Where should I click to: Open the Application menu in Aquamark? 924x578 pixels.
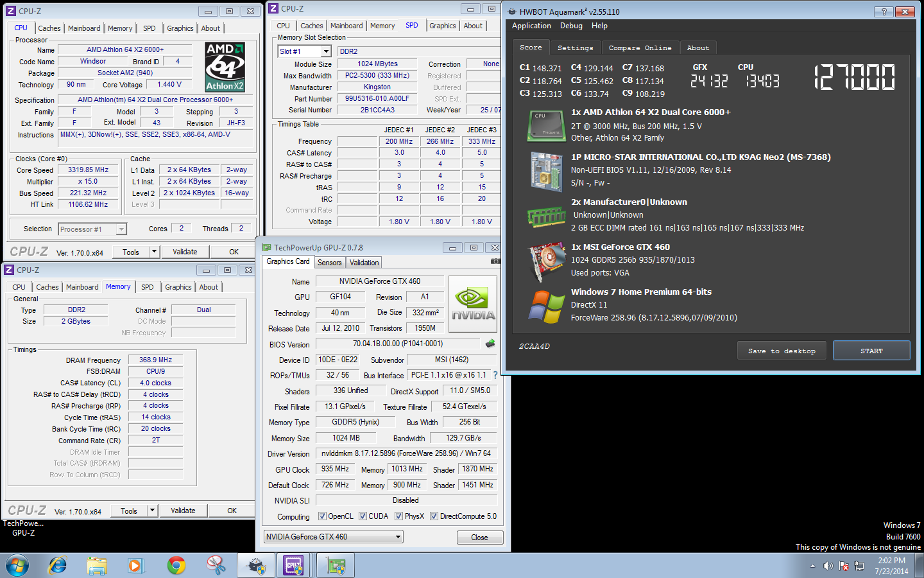click(531, 26)
